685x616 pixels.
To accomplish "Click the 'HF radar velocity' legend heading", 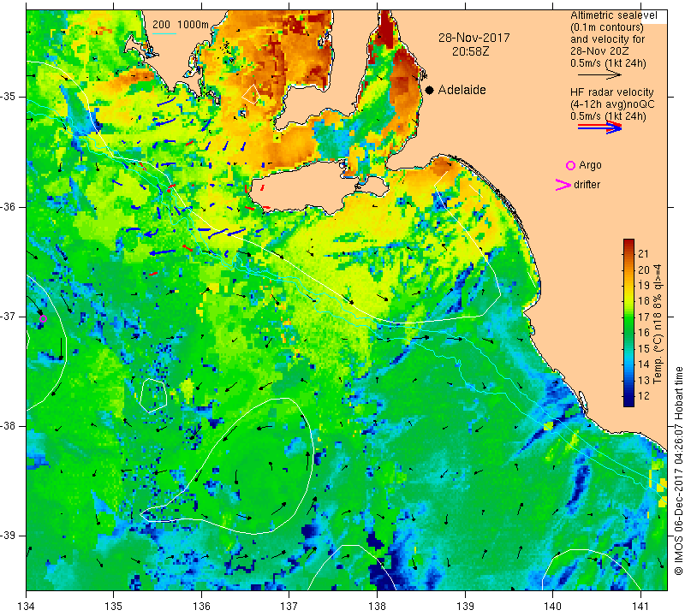I will pyautogui.click(x=611, y=92).
